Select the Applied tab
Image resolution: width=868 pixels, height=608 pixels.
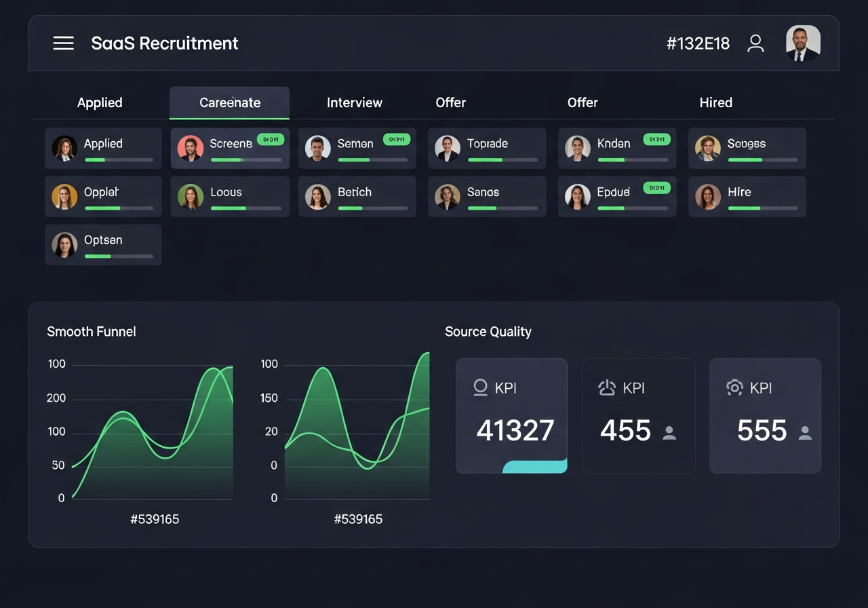click(x=100, y=103)
